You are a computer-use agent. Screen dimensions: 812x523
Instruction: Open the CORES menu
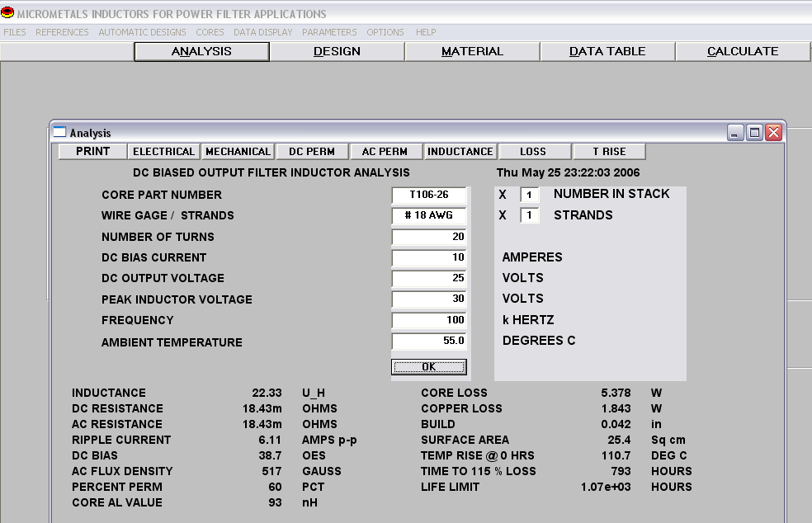[x=210, y=32]
